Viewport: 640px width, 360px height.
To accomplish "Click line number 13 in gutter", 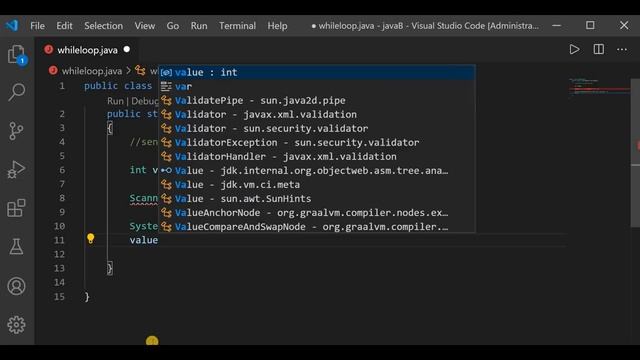I will click(x=60, y=268).
